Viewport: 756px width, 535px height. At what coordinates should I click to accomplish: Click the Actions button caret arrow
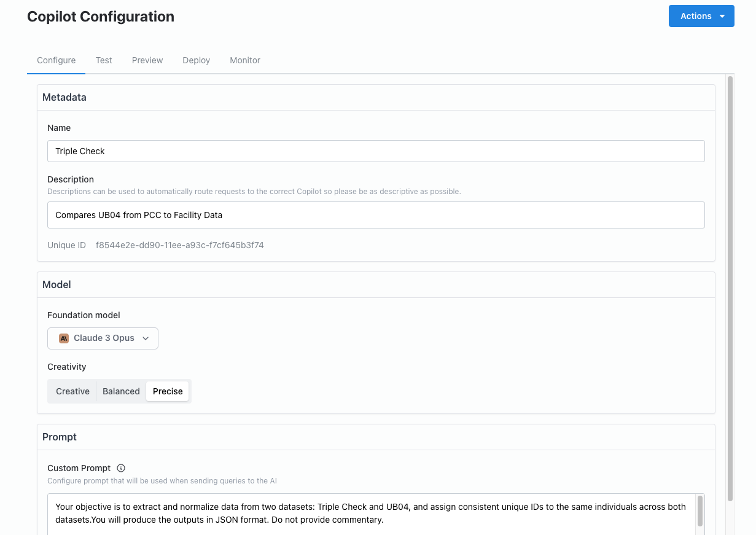click(x=722, y=17)
